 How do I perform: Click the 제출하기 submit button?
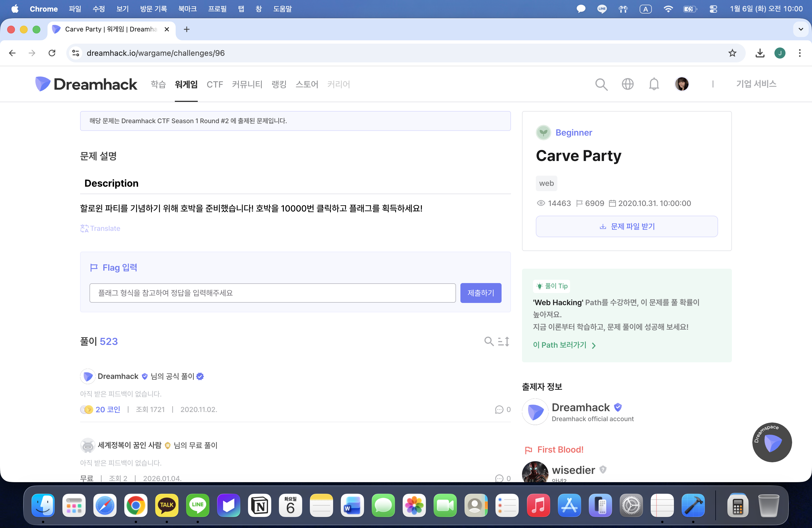point(480,293)
